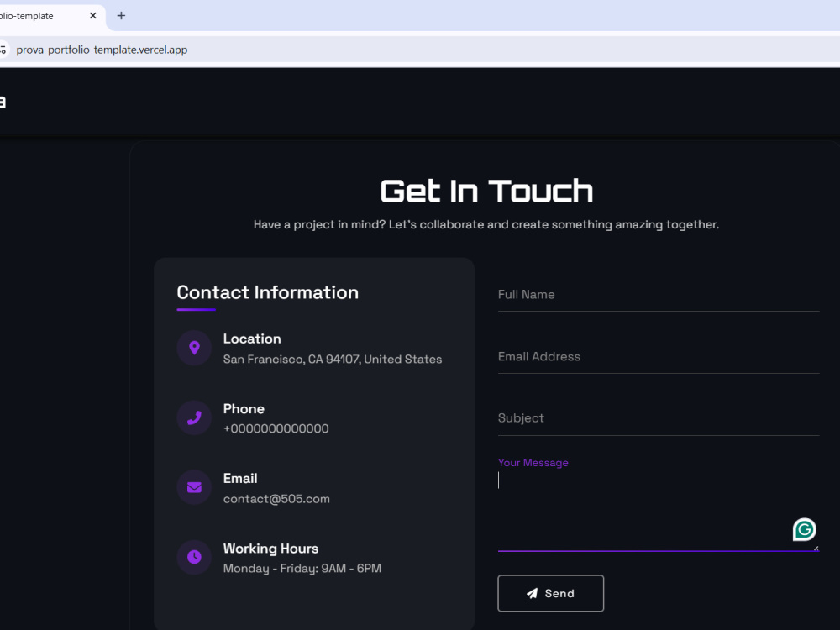Viewport: 840px width, 630px height.
Task: Click inside the Your Message textarea
Action: 659,509
